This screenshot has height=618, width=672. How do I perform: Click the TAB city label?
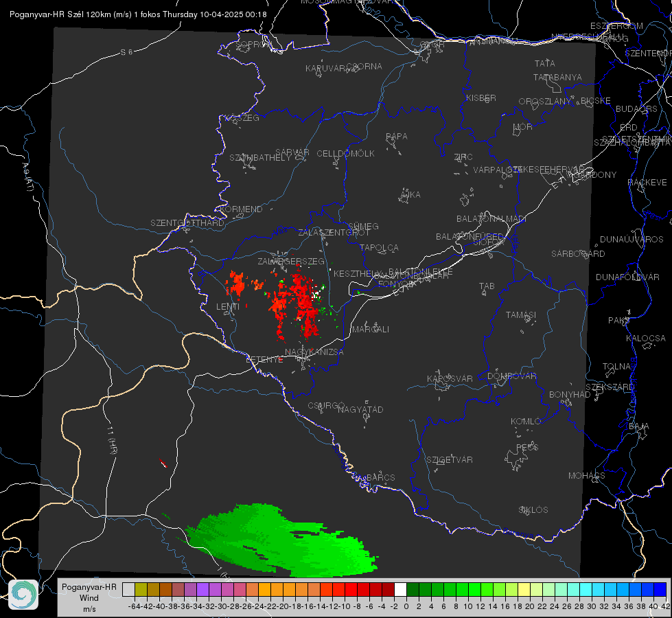(487, 286)
